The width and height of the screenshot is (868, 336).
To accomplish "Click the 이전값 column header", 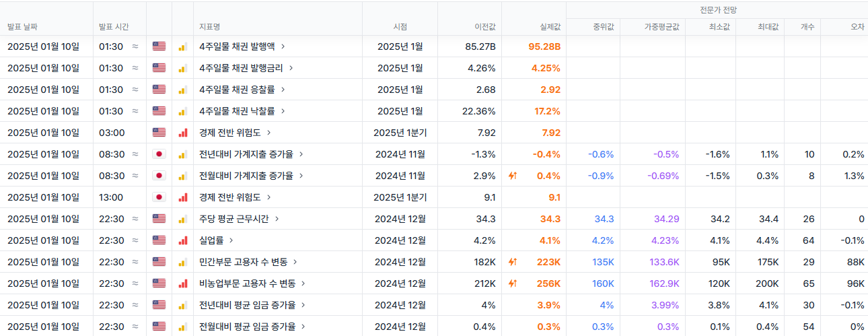I will 485,27.
